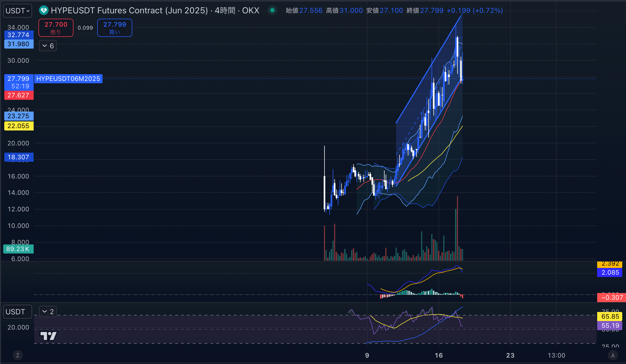Viewport: 626px width, 364px height.
Task: Click the 55.19 purple RSI value label
Action: [610, 326]
